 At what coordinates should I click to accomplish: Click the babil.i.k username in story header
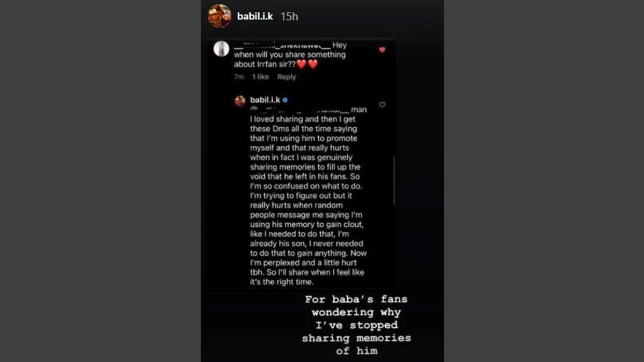click(255, 17)
